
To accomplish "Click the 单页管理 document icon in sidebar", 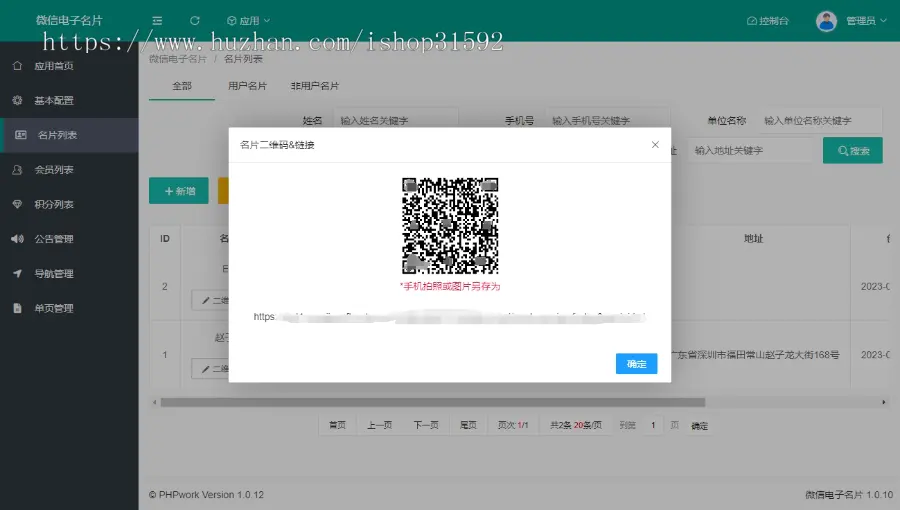I will pyautogui.click(x=17, y=308).
